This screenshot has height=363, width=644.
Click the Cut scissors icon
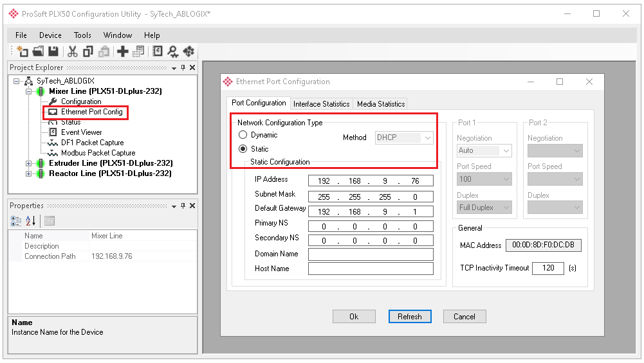73,51
